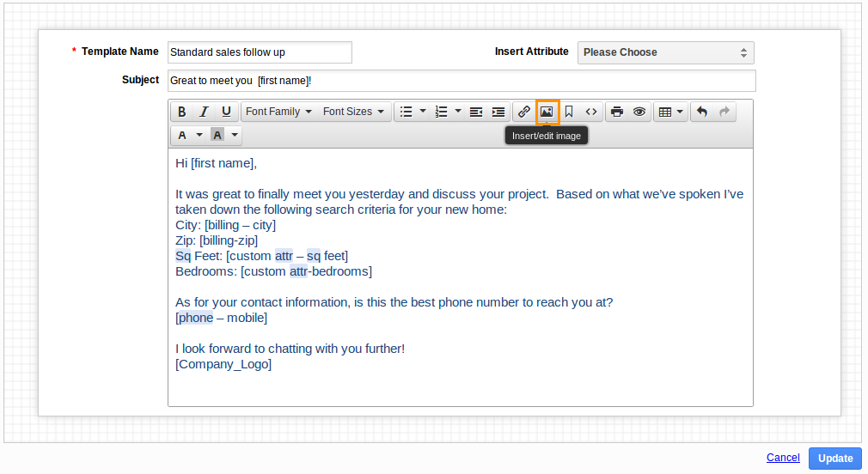Undo the last edit
Screen dimensions: 868x474
(702, 112)
